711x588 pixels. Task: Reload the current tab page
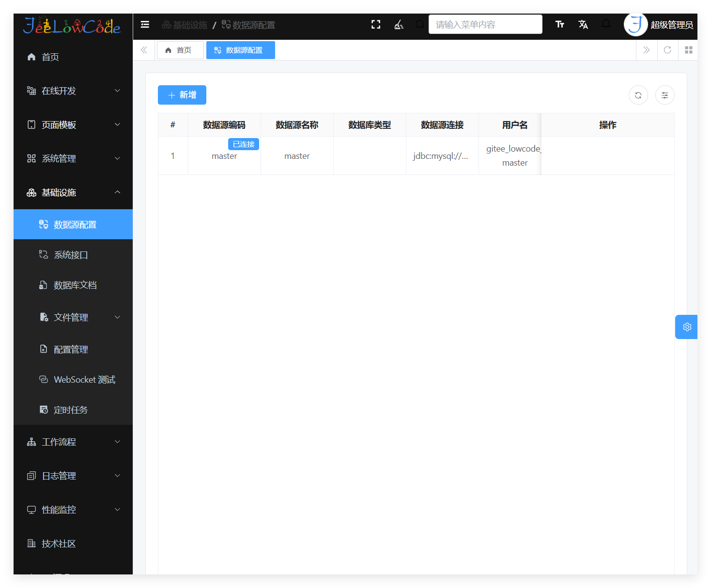pos(667,50)
